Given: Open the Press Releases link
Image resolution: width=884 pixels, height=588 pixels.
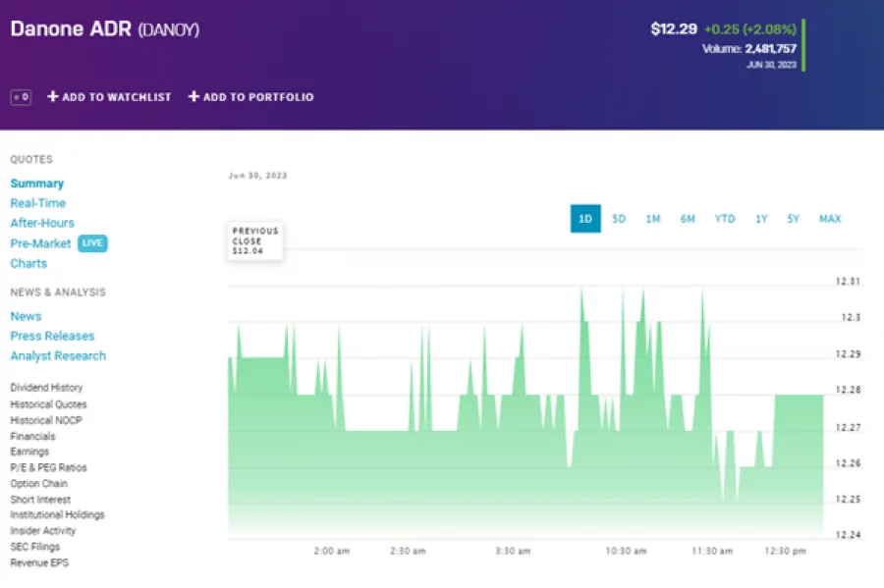Looking at the screenshot, I should 52,337.
